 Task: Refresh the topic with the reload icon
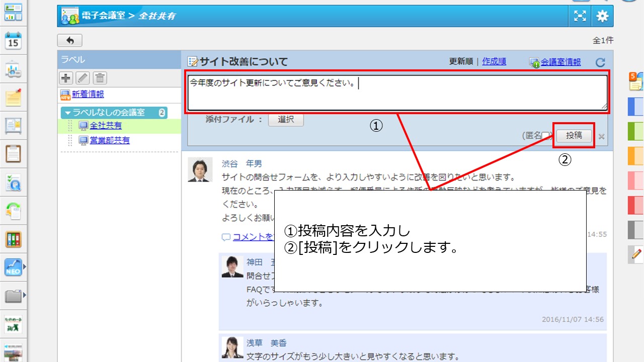(600, 62)
